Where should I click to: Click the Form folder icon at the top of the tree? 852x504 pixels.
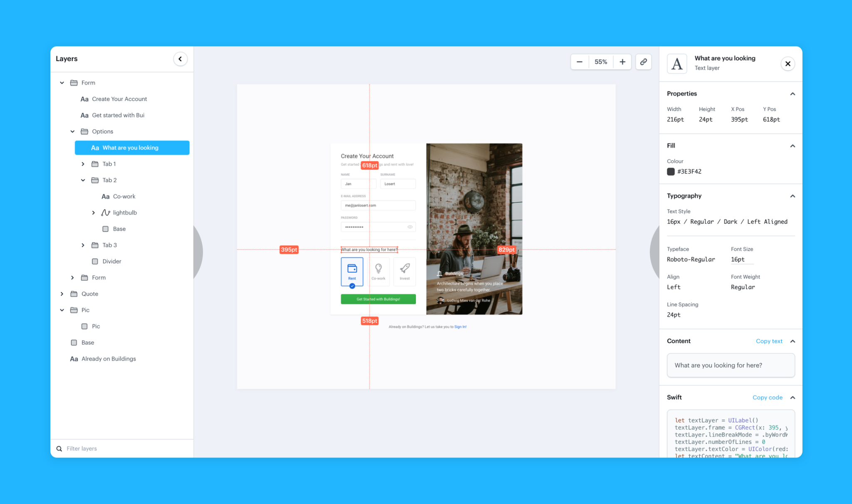[x=74, y=83]
